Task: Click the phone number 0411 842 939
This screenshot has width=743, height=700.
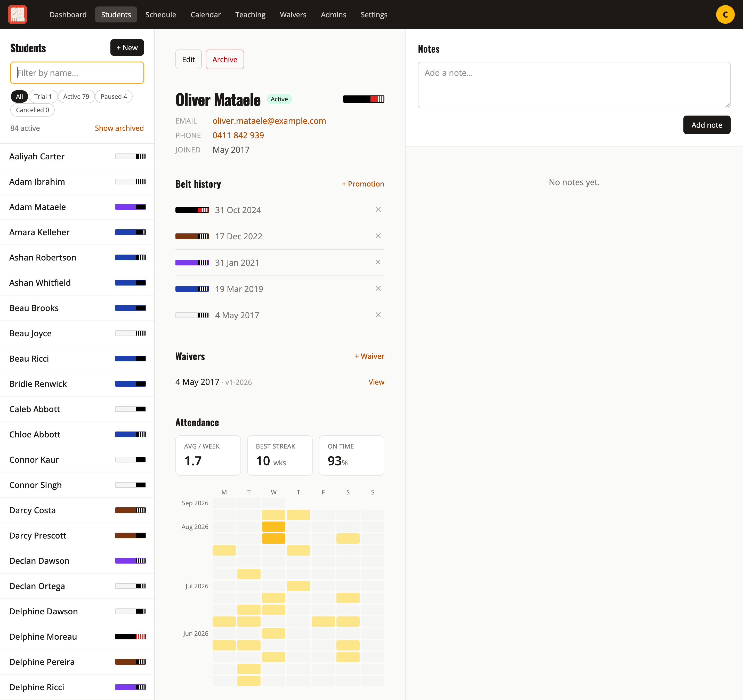Action: coord(238,135)
